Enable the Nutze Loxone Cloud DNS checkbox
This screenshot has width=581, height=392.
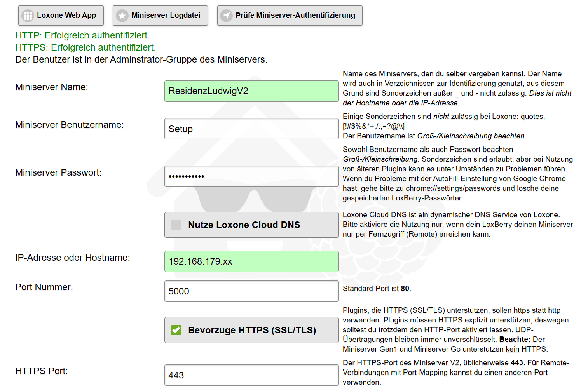(x=176, y=225)
